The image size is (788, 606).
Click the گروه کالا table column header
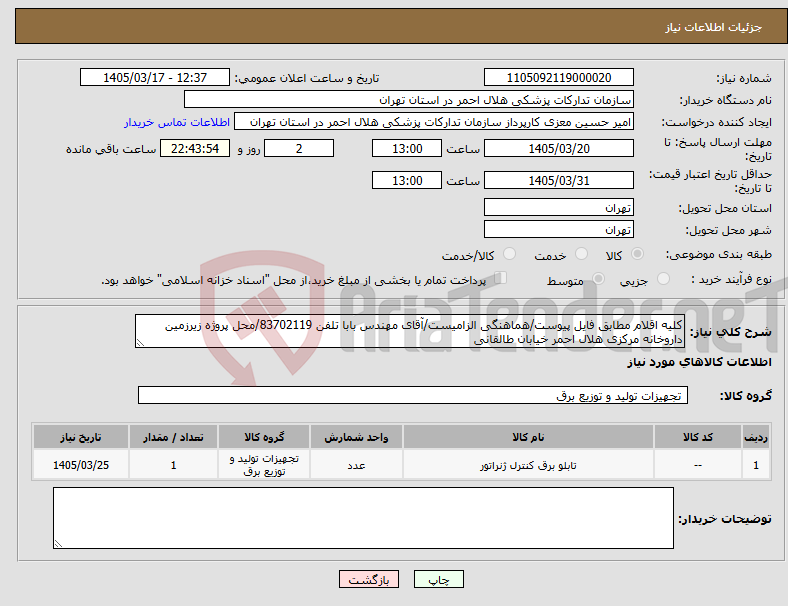click(x=264, y=437)
